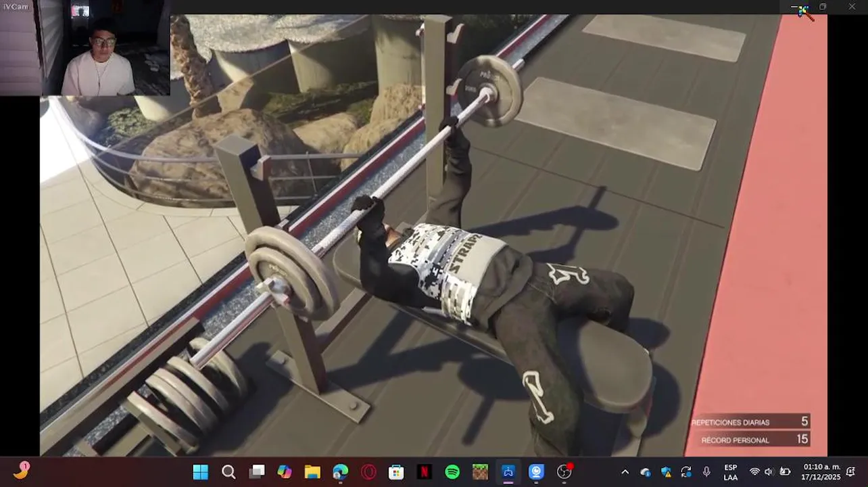Screen dimensions: 868x487
Task: Click the microphone tray icon
Action: coord(706,472)
